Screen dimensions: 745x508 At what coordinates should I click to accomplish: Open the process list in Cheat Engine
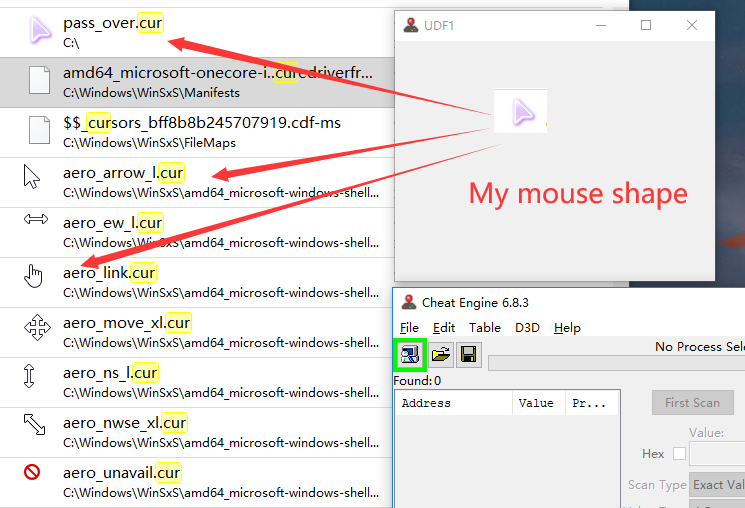[x=410, y=355]
